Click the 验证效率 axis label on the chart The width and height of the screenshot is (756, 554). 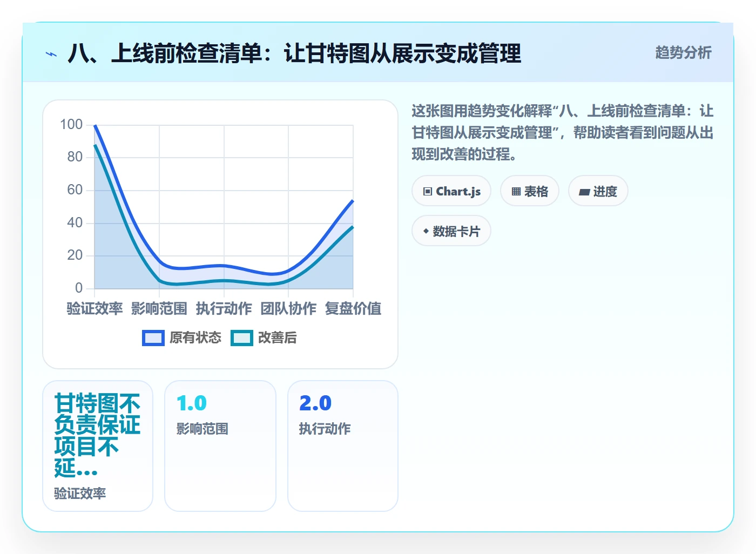pos(94,309)
